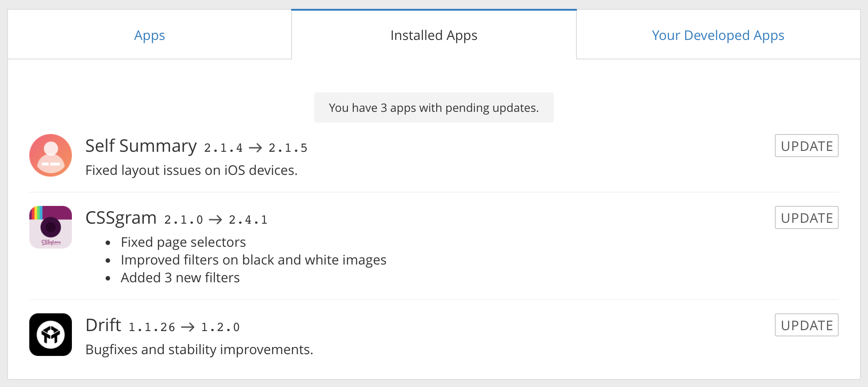Select the Self Summary app title

pyautogui.click(x=141, y=146)
